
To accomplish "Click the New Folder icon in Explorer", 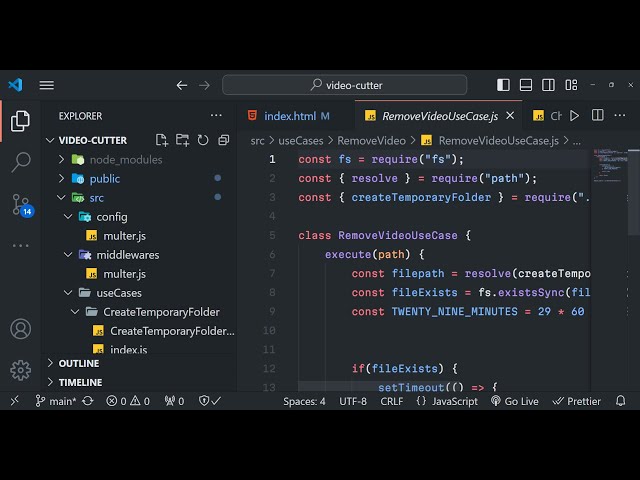I will (x=182, y=140).
